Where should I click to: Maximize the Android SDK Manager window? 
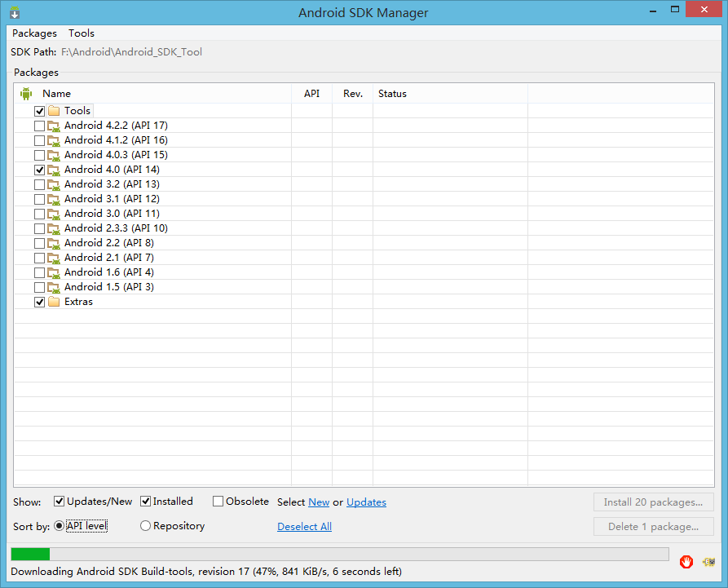pos(675,10)
